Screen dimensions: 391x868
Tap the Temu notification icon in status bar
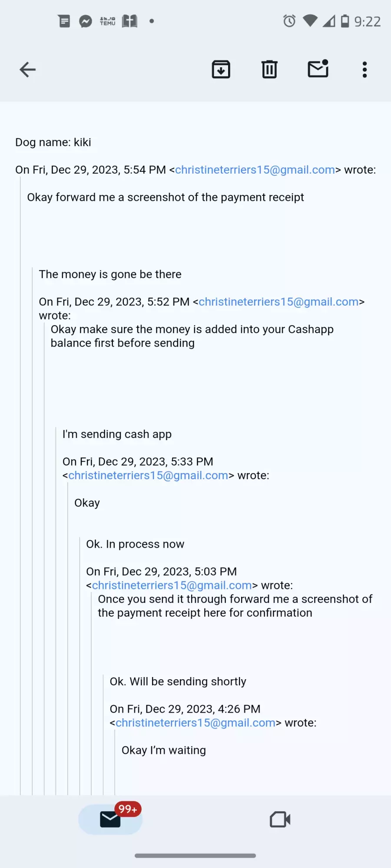click(x=108, y=21)
